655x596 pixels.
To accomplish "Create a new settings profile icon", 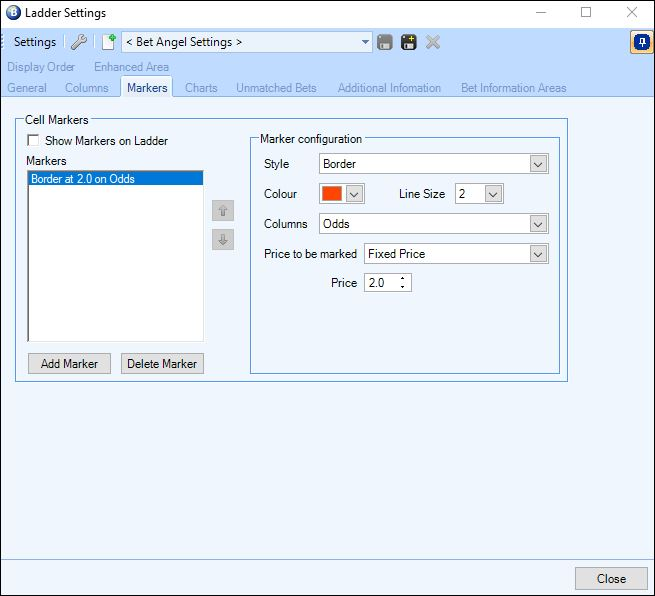I will coord(109,42).
